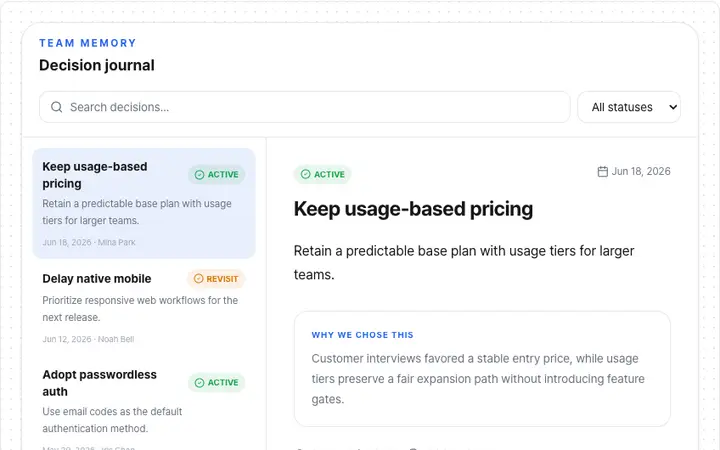This screenshot has height=450, width=720.
Task: Click the ACTIVE badge on passwordless auth
Action: click(x=216, y=382)
